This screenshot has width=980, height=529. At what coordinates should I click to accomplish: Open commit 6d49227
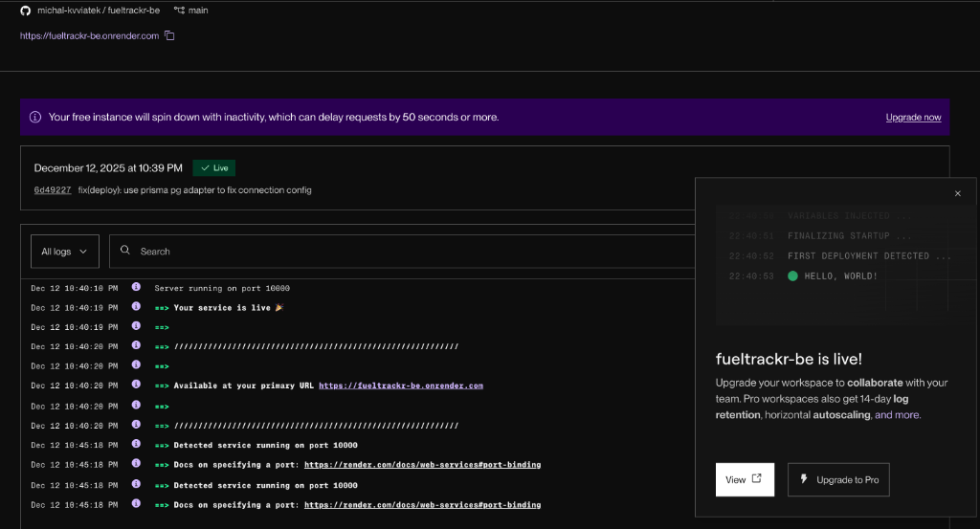pos(52,190)
